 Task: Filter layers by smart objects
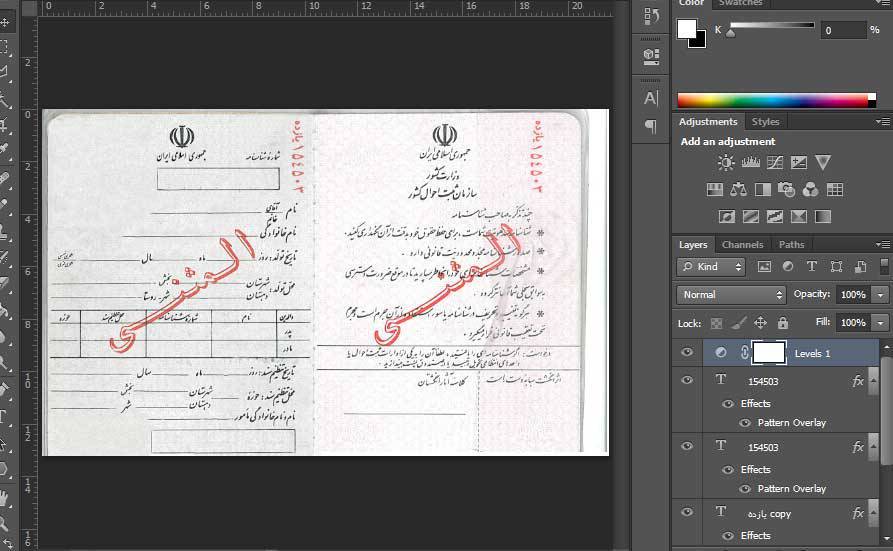point(860,266)
